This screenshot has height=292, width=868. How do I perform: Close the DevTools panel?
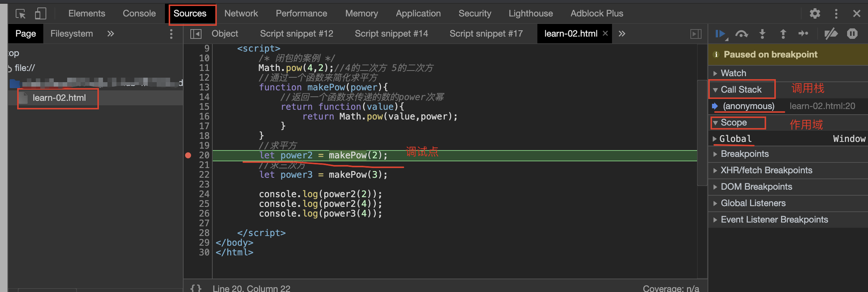coord(857,14)
